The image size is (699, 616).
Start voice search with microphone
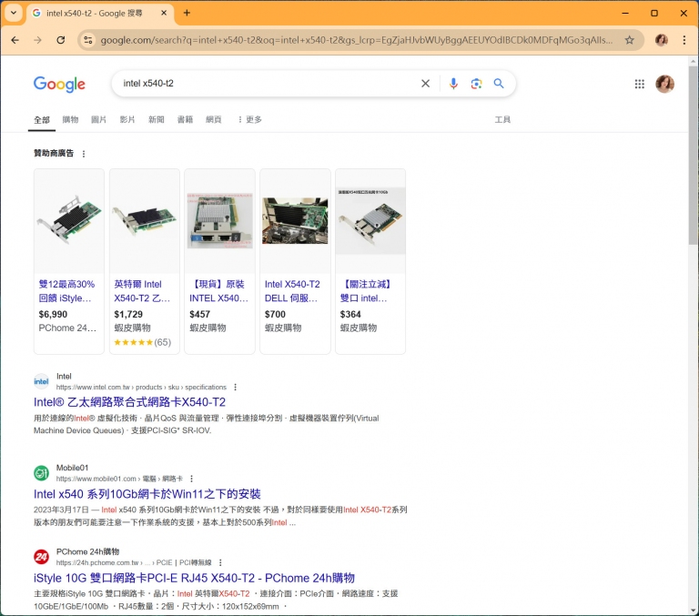pos(453,84)
